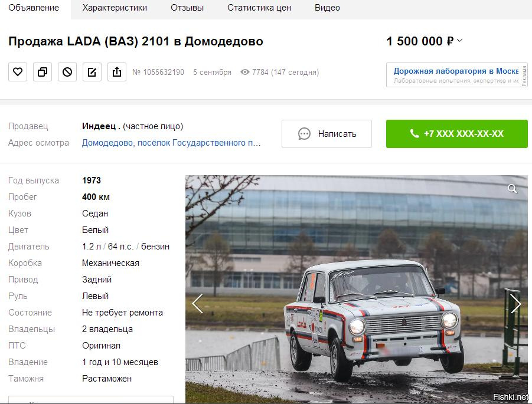Screen dimensions: 532x404
Task: Zoom the car photo with magnifier icon
Action: 513,189
